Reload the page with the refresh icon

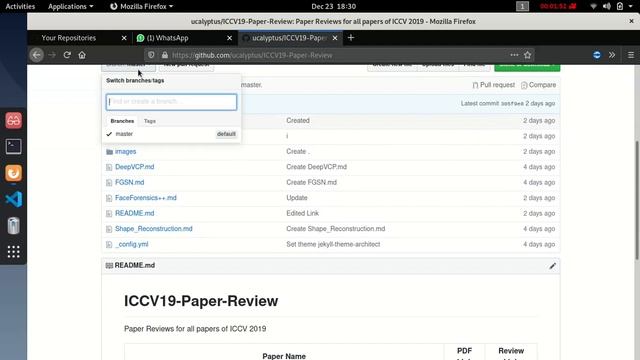pos(67,55)
